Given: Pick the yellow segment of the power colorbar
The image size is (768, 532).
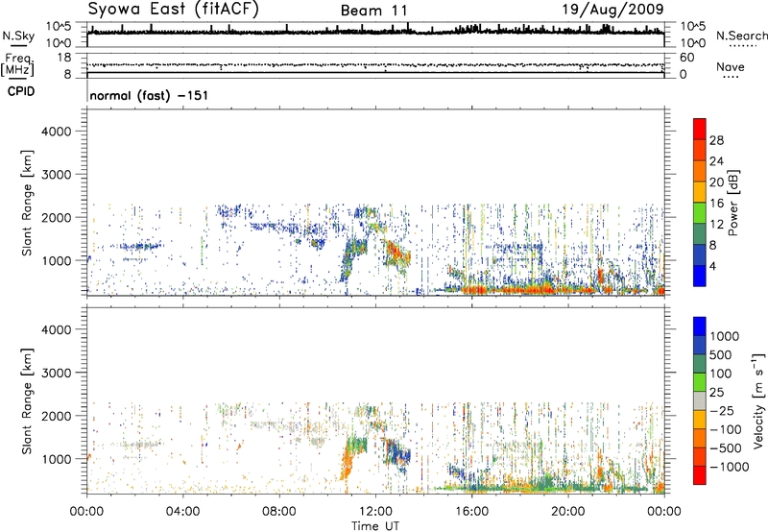Looking at the screenshot, I should 700,192.
